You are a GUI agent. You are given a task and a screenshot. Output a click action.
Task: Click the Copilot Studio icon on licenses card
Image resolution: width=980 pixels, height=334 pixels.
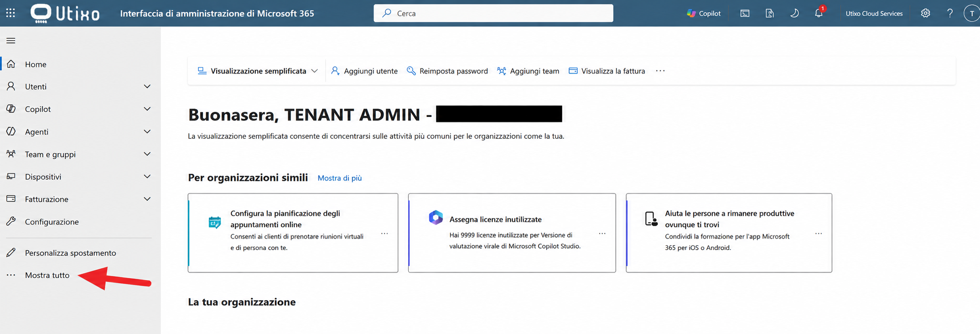[x=436, y=218]
